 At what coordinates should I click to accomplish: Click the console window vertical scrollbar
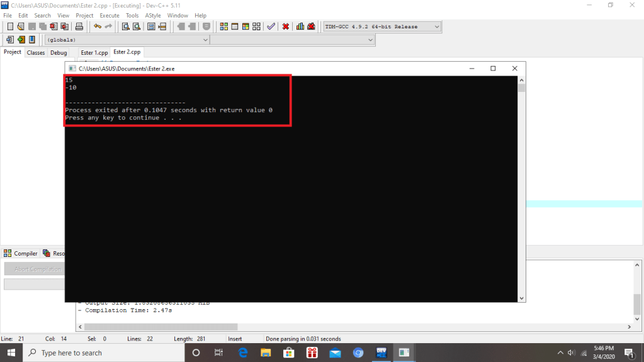click(x=521, y=189)
